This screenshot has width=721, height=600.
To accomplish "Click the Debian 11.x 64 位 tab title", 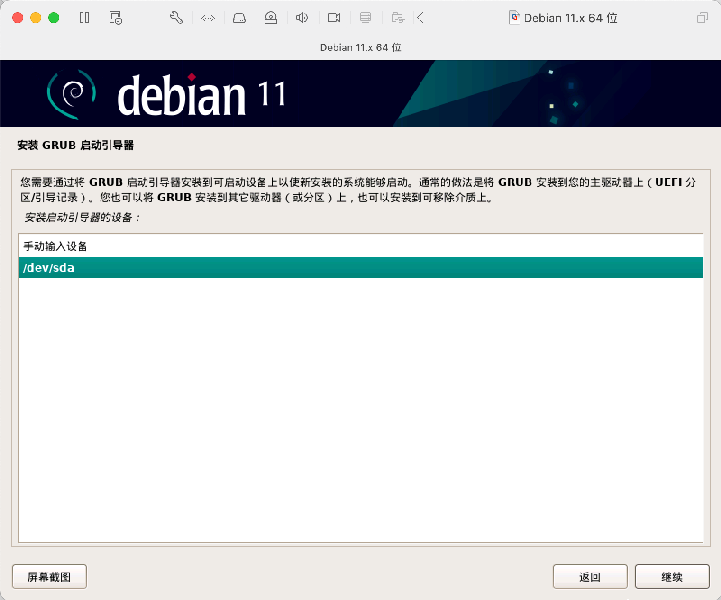I will 361,47.
